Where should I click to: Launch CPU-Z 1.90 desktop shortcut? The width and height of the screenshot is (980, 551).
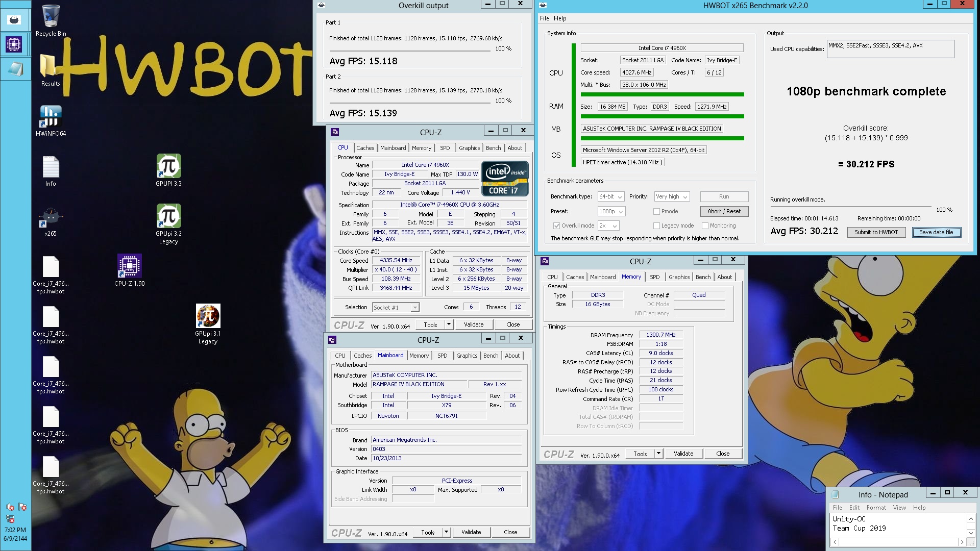129,270
